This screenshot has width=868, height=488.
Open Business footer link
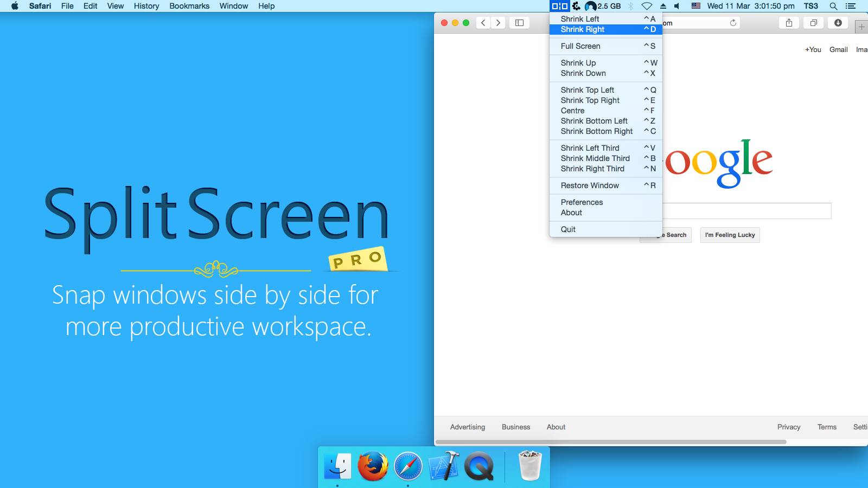coord(516,427)
